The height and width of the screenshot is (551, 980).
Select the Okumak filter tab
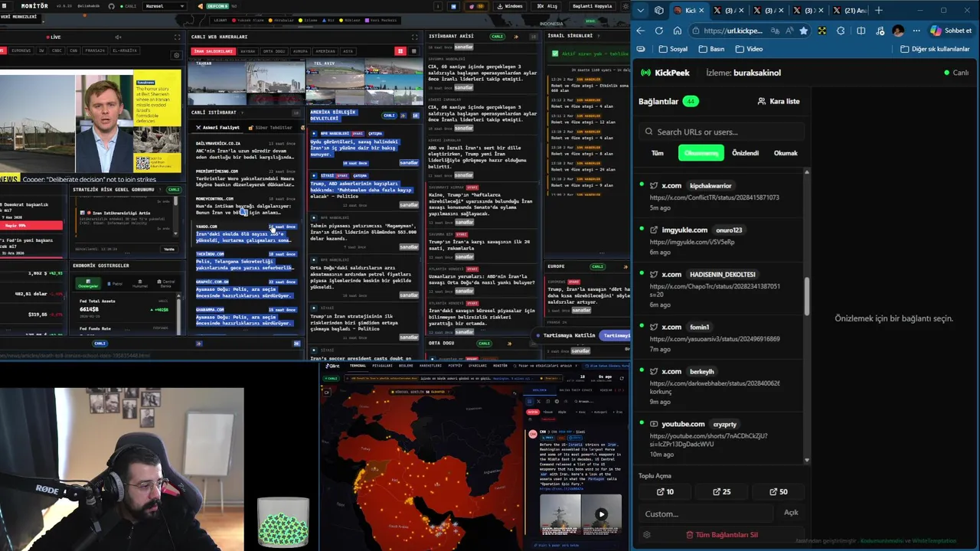coord(786,153)
